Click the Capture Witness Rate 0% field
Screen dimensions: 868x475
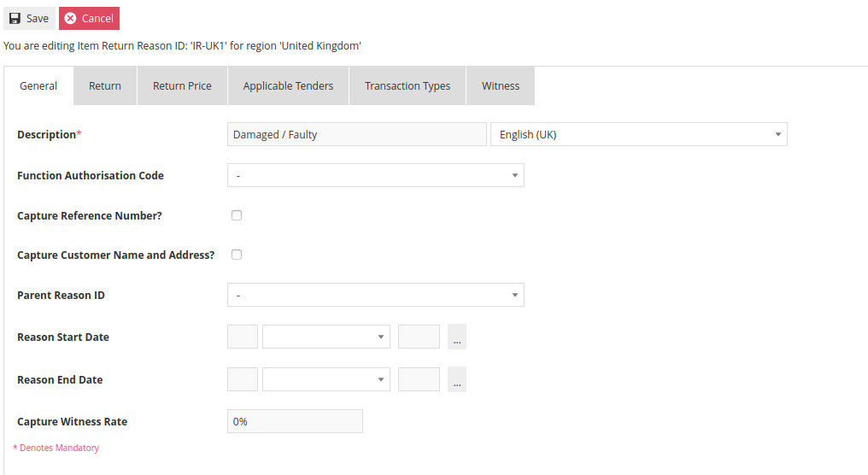click(295, 421)
